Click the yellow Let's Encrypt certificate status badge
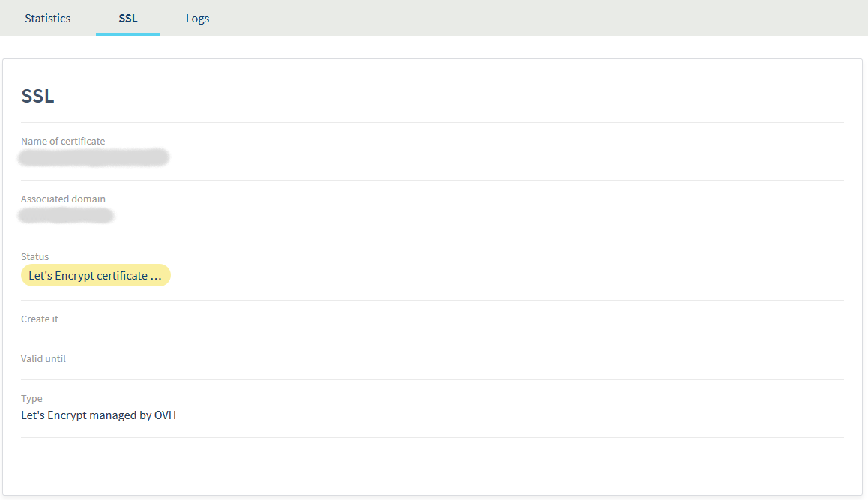 (x=95, y=275)
